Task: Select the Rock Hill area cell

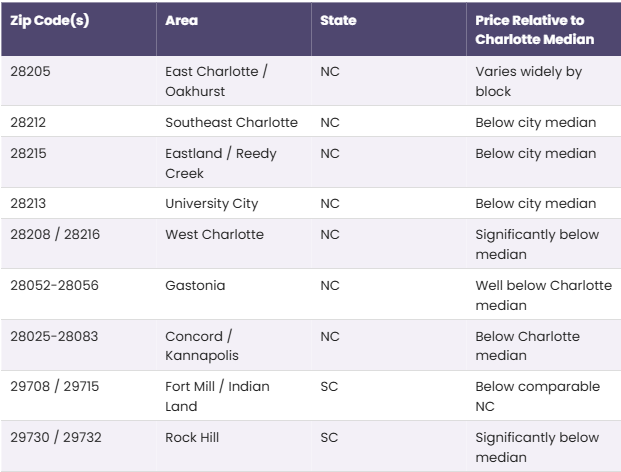Action: [x=192, y=438]
